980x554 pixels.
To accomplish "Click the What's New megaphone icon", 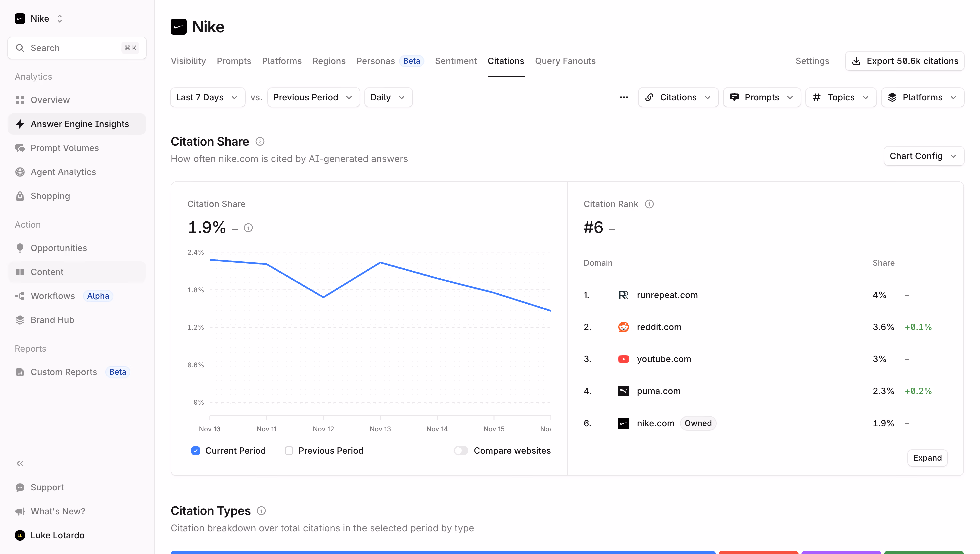I will click(x=20, y=511).
